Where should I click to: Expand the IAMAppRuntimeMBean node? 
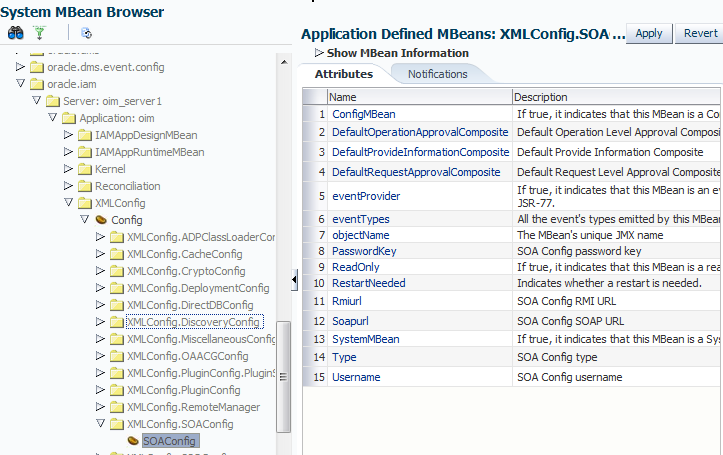click(68, 152)
